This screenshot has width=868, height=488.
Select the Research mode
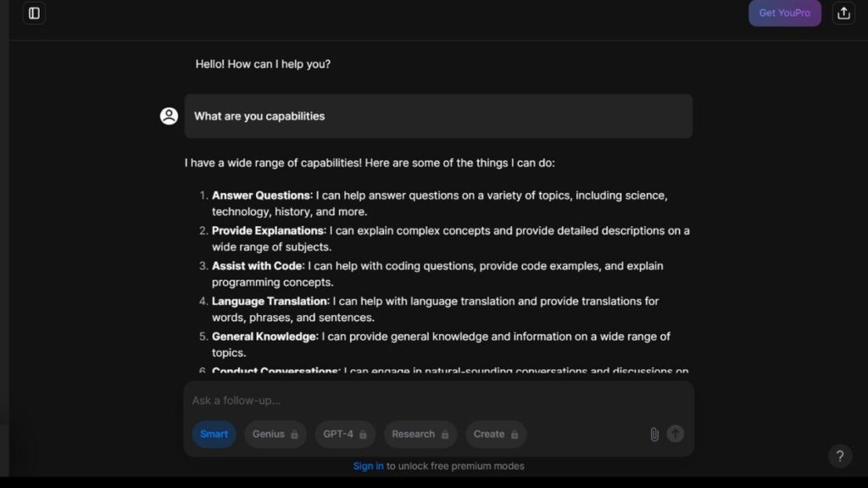pyautogui.click(x=414, y=434)
